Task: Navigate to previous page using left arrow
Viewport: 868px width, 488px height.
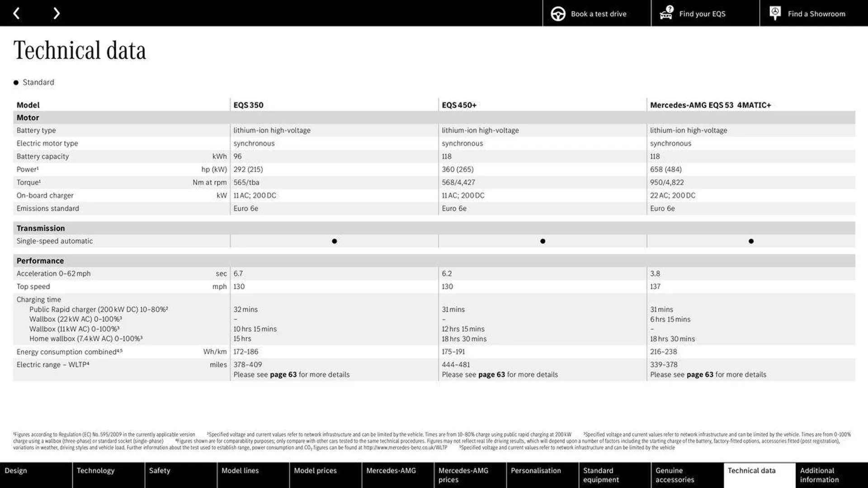Action: coord(15,13)
